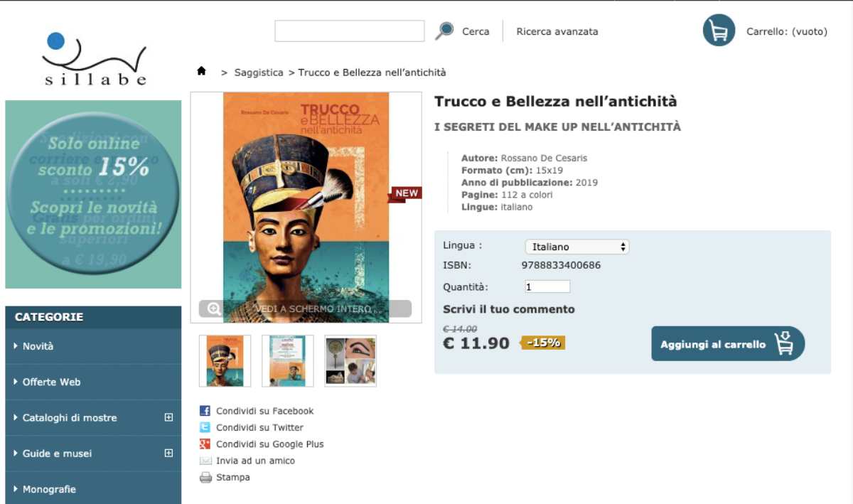Share via Facebook icon
This screenshot has width=853, height=504.
pos(205,411)
